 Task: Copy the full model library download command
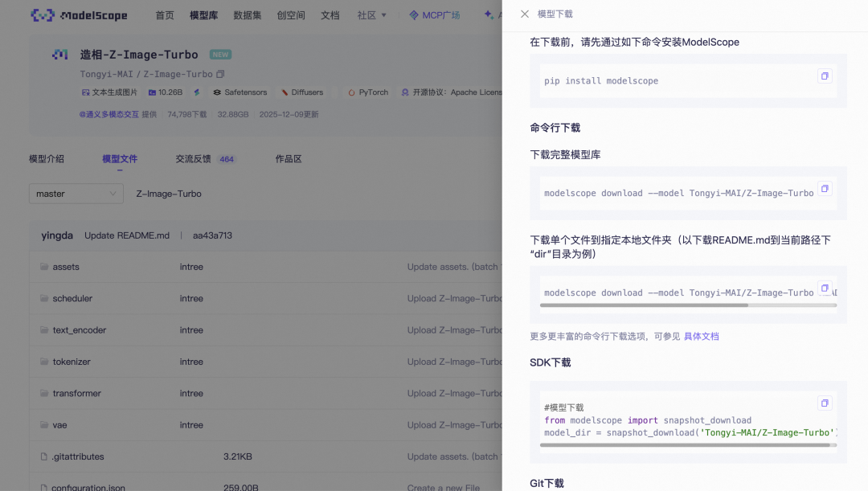click(825, 189)
